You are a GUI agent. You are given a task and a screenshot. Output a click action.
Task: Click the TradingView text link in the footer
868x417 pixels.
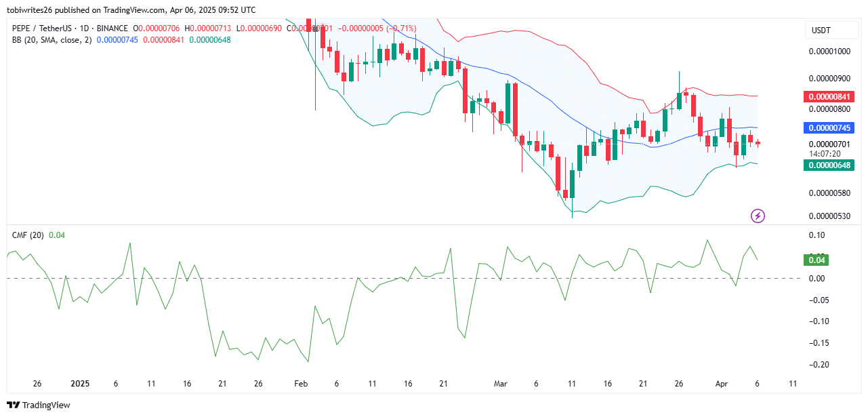pyautogui.click(x=46, y=405)
